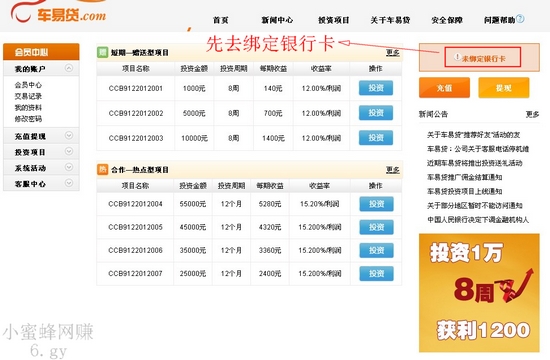Open the 问题帮助 navigation item
550x360 pixels.
point(499,20)
